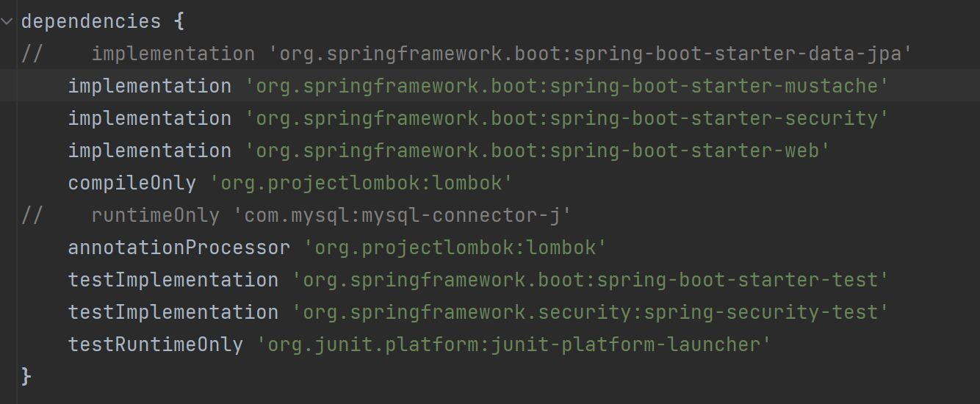Click the 'org.springframework.boot:spring-boot-starter-mustache' string
Image resolution: width=980 pixels, height=404 pixels.
[x=567, y=86]
